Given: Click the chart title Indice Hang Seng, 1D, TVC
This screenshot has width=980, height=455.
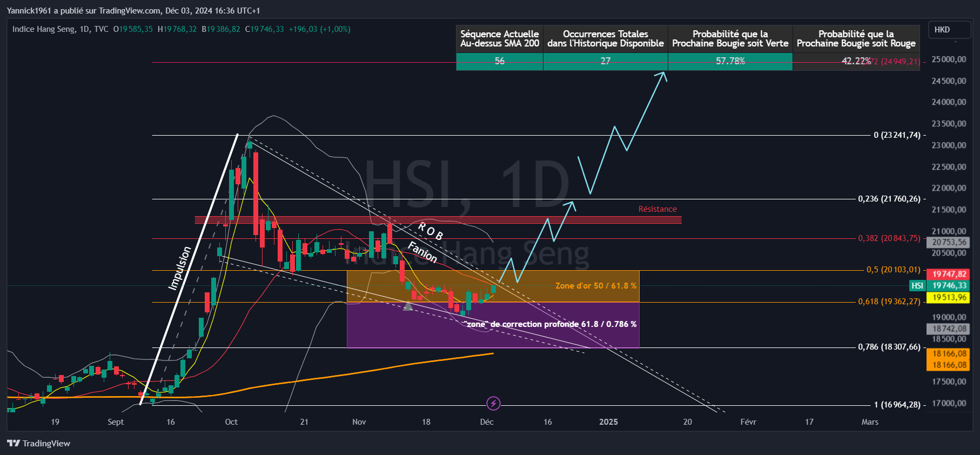Looking at the screenshot, I should click(x=60, y=29).
